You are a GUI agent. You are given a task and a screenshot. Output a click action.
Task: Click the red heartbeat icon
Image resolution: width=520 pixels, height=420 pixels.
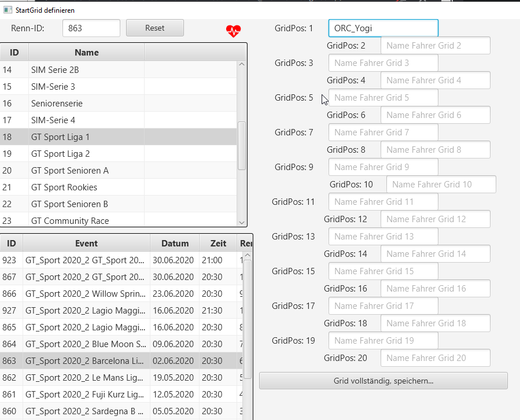point(234,31)
